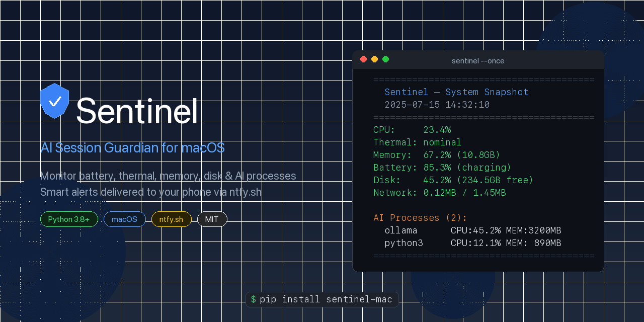Click AI Session Guardian for macOS tagline
This screenshot has width=644, height=322.
click(132, 148)
